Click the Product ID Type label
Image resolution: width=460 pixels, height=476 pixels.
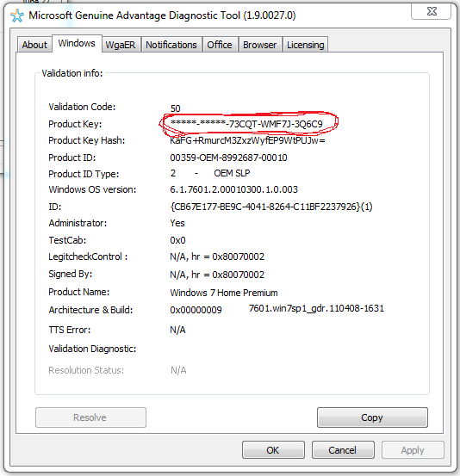[x=84, y=174]
